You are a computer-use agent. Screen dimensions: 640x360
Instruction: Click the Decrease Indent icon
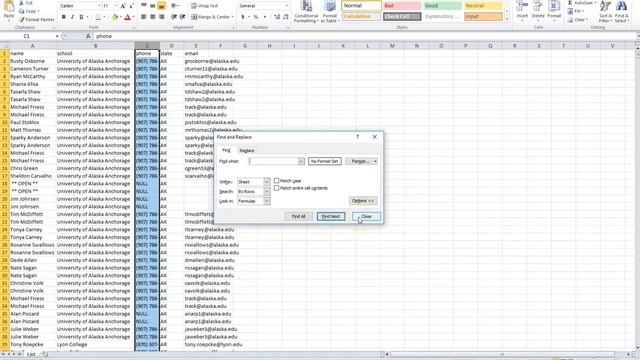(173, 17)
